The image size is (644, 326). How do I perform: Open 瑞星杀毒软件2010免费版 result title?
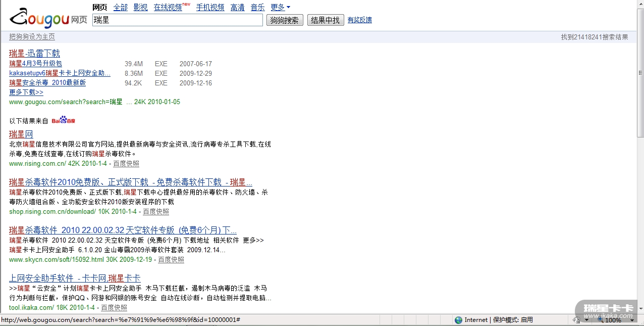(x=131, y=182)
